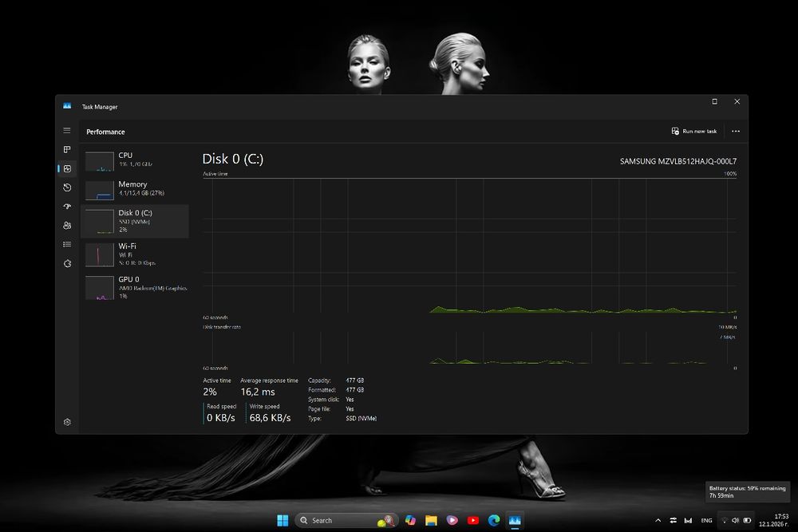Open Copilot from the taskbar
The image size is (798, 532).
[x=410, y=520]
